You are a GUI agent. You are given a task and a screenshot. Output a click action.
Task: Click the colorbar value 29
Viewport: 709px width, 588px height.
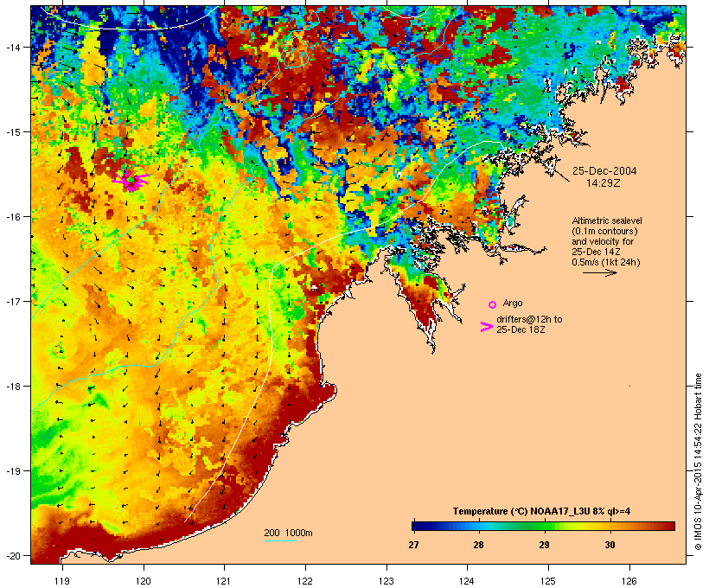click(544, 545)
